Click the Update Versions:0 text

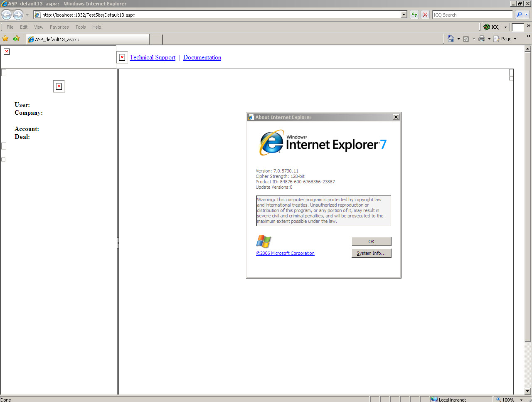274,187
